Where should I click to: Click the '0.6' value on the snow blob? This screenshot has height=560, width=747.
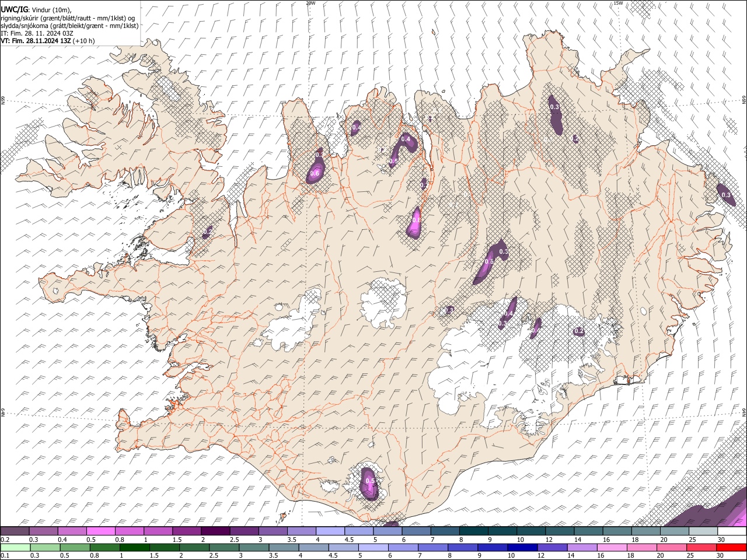point(315,173)
